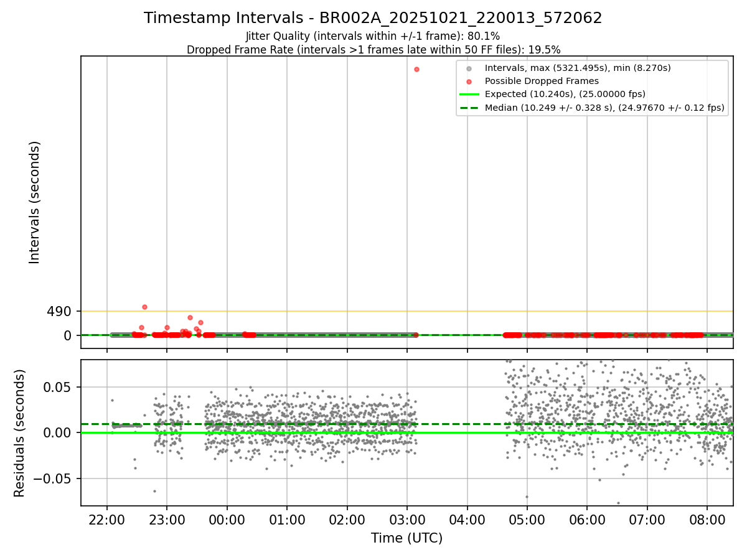Click the 02:00 time tick label
The width and height of the screenshot is (747, 560).
347,520
